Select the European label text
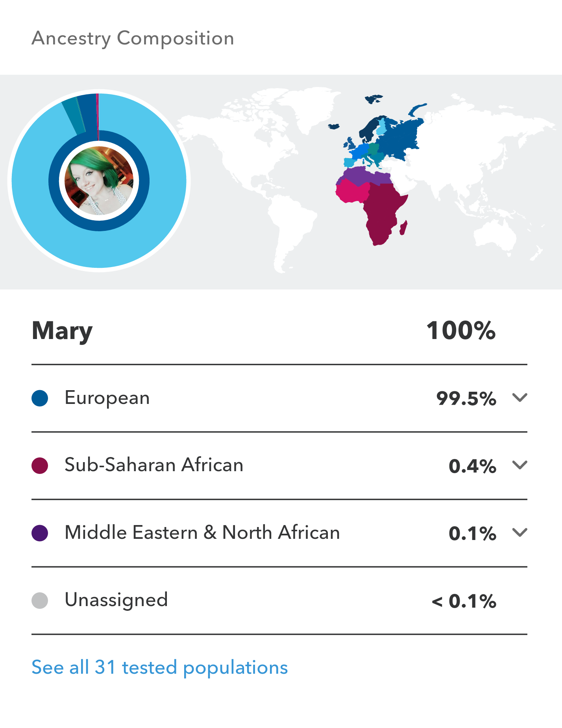562x728 pixels. point(107,398)
